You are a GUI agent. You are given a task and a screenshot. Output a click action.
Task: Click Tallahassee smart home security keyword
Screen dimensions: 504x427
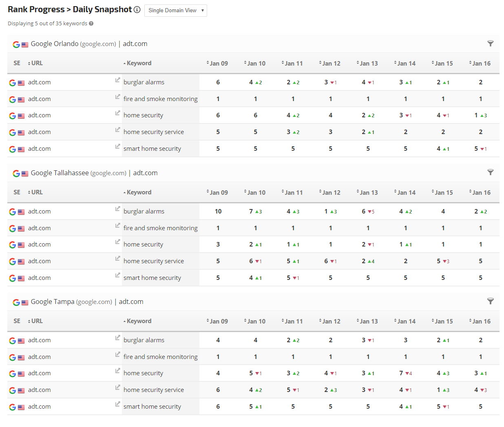click(152, 278)
